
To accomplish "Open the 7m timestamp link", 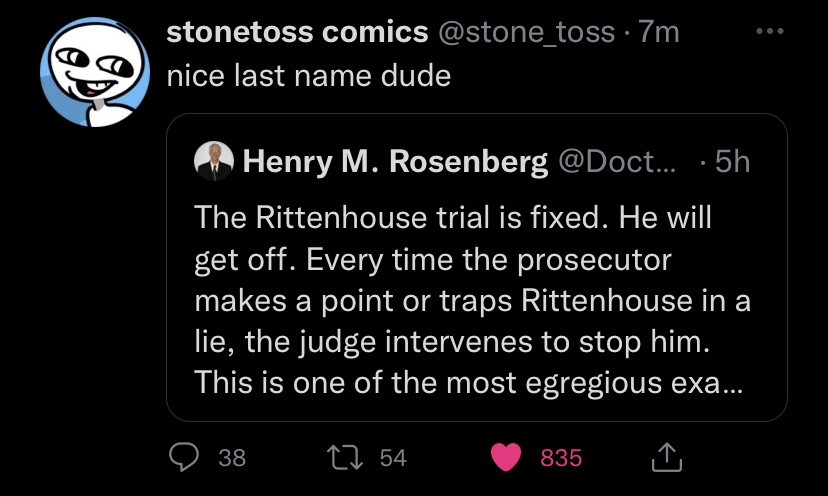I will [x=658, y=32].
